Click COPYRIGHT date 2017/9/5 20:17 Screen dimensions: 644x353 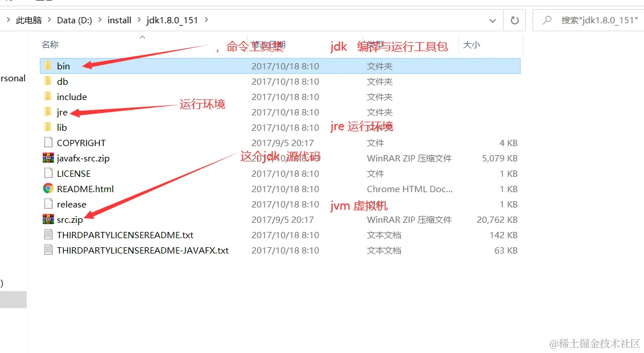point(283,143)
